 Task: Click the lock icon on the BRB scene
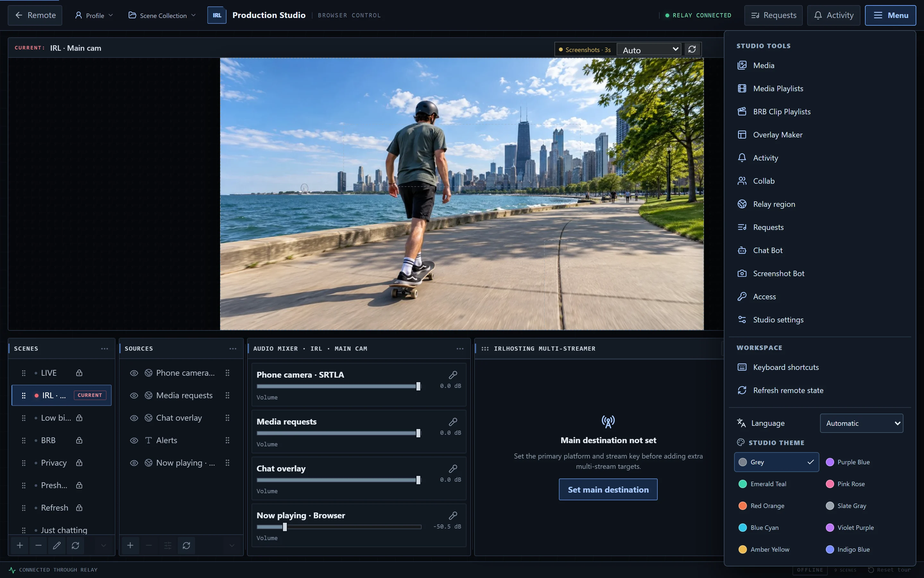(x=79, y=440)
